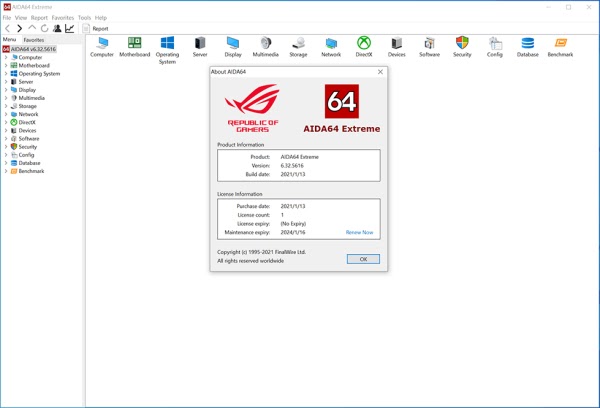Expand the Computer tree node
The width and height of the screenshot is (600, 408).
coord(5,57)
